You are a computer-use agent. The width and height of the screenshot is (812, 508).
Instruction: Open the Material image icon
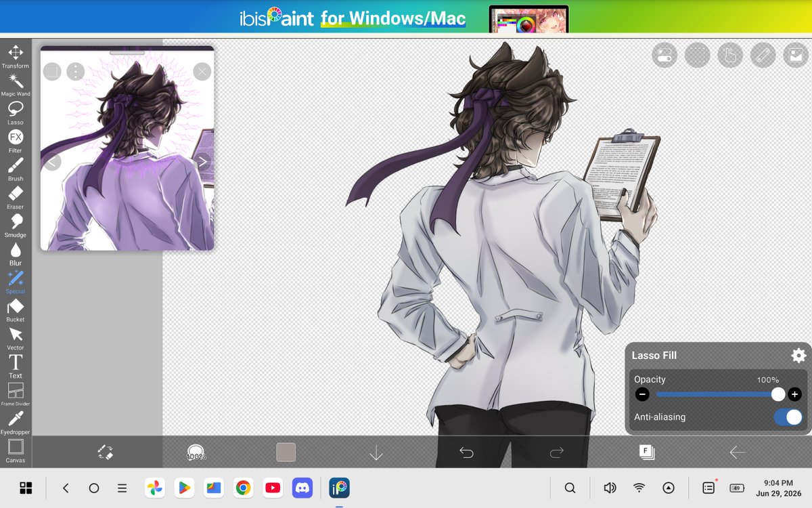796,56
